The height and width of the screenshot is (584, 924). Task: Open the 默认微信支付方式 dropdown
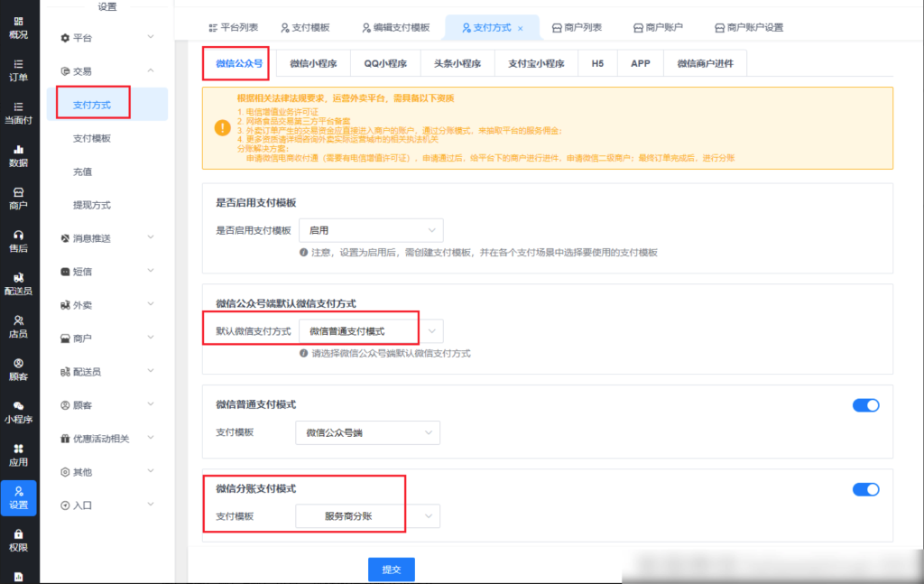click(x=371, y=331)
